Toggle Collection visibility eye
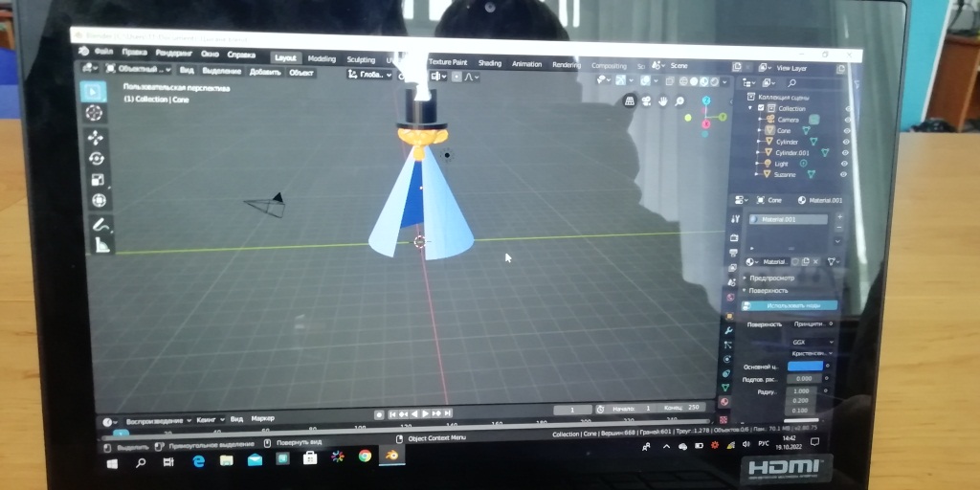The height and width of the screenshot is (490, 980). click(x=849, y=108)
